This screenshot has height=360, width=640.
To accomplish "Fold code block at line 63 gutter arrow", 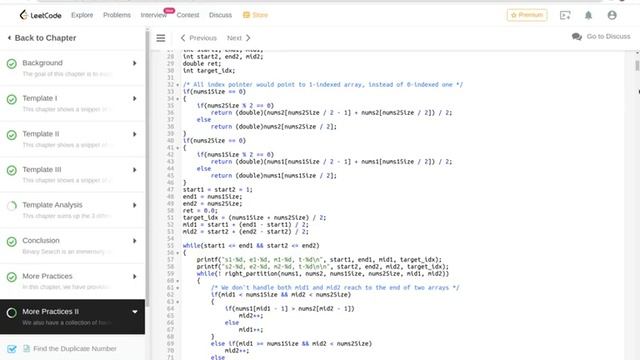I will [x=178, y=302].
